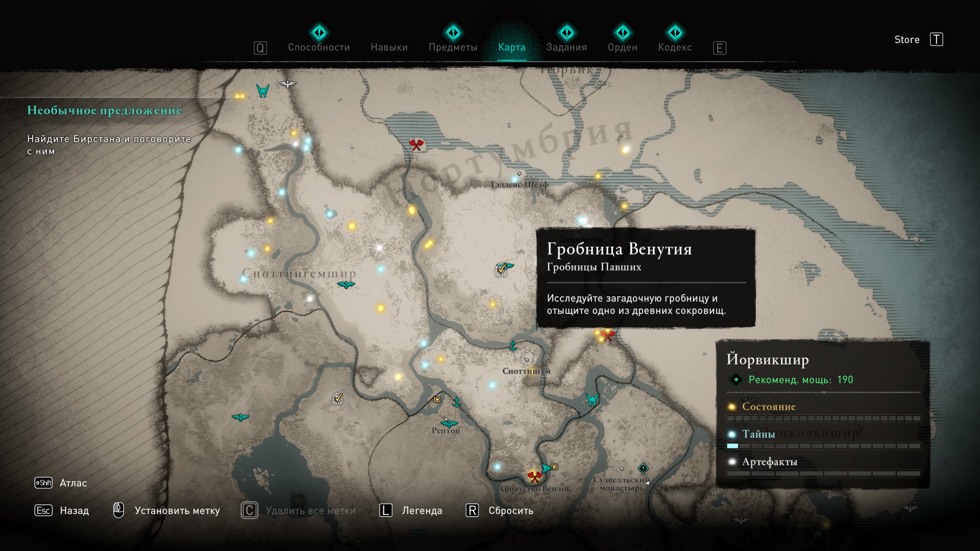
Task: Click the red crossed-axes raid icon near Тэдденс-Шелф
Action: click(x=416, y=145)
